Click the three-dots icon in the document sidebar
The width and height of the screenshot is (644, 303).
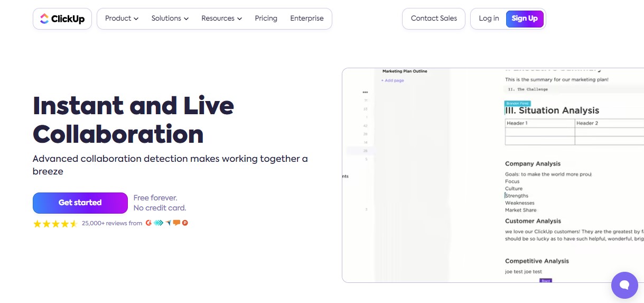pyautogui.click(x=365, y=92)
